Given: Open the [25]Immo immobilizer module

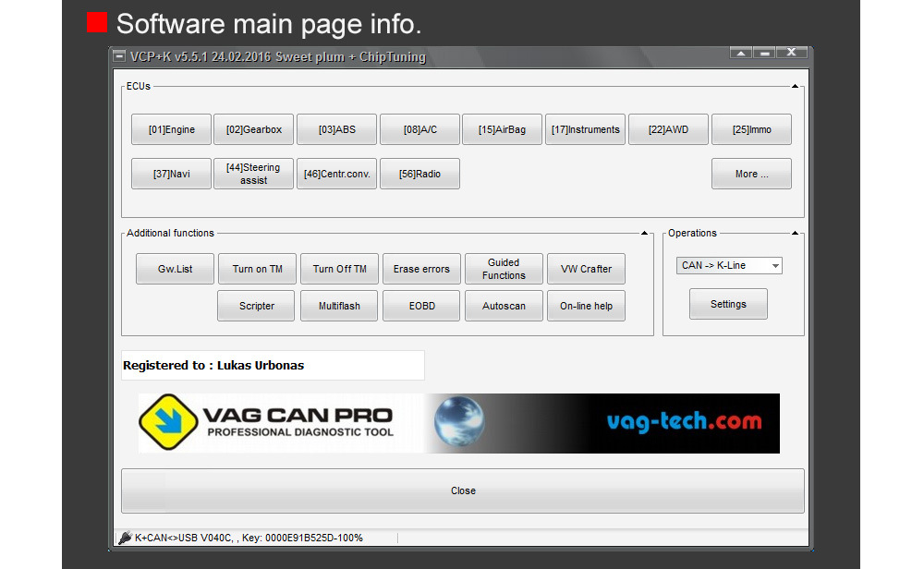Looking at the screenshot, I should pos(751,129).
